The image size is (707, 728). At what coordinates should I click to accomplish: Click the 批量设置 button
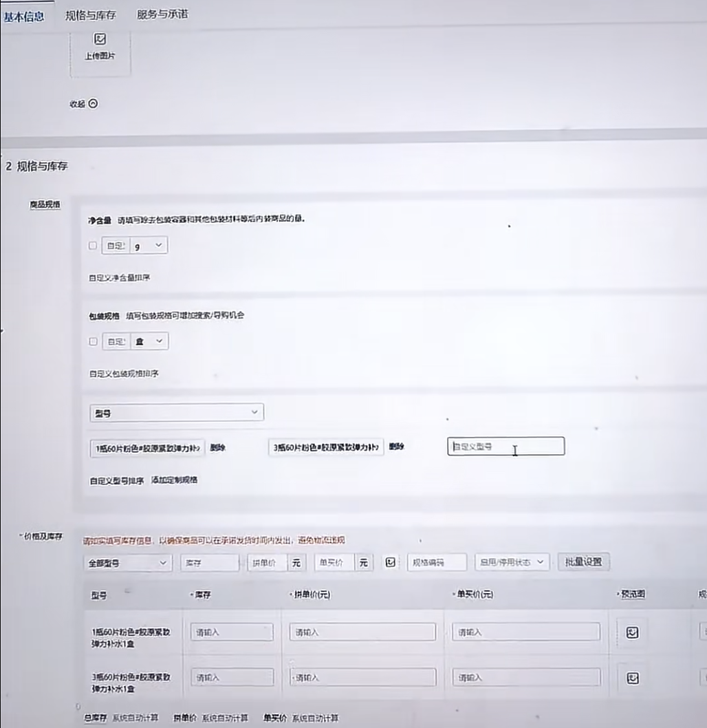[583, 561]
